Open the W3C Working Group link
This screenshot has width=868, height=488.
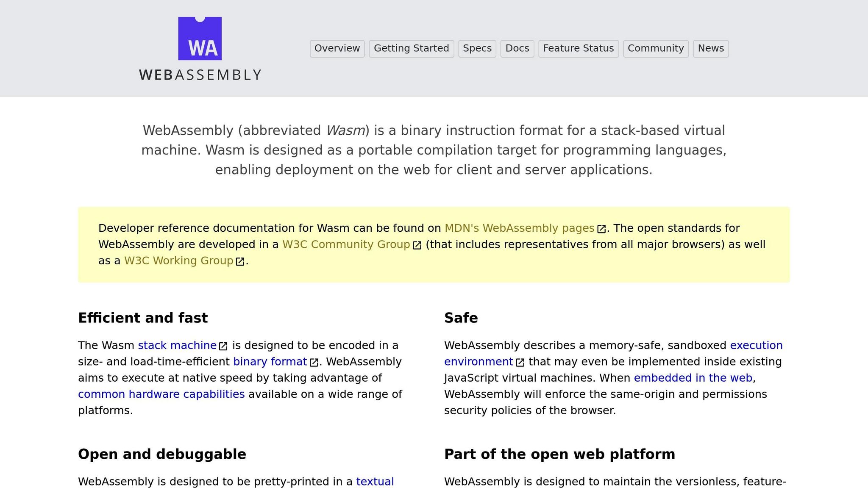(x=179, y=261)
